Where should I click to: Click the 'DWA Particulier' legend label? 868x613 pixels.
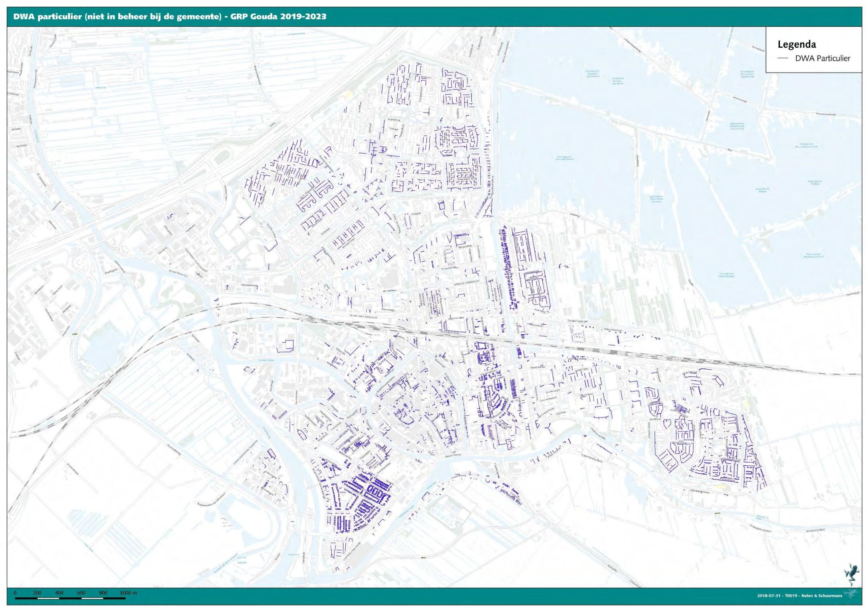(x=823, y=59)
